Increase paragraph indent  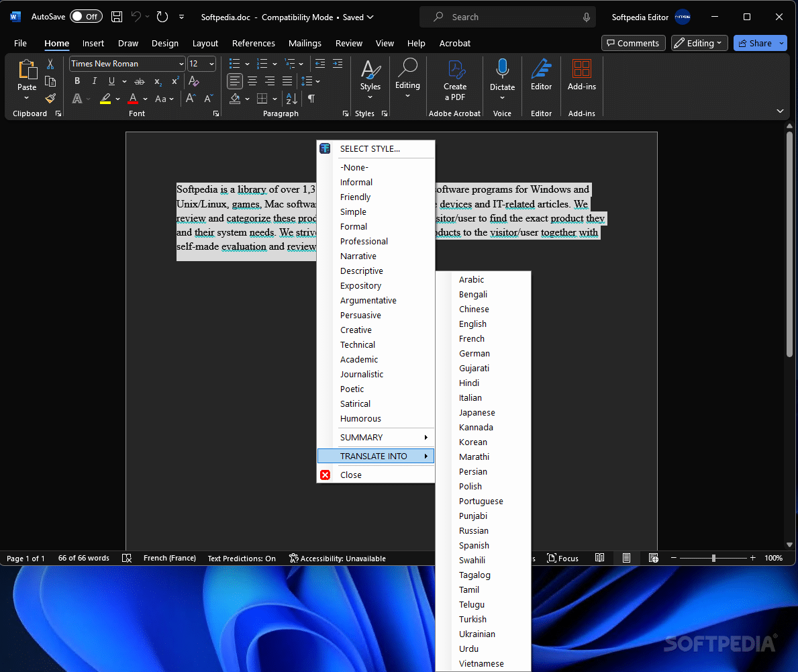338,64
